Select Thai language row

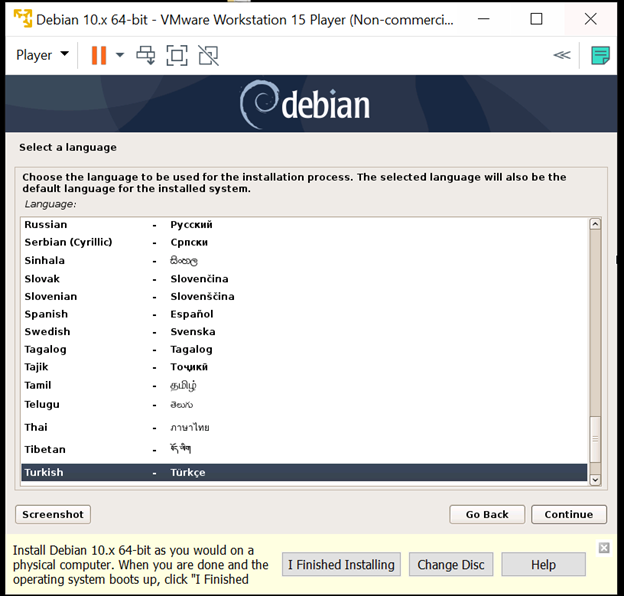(304, 427)
